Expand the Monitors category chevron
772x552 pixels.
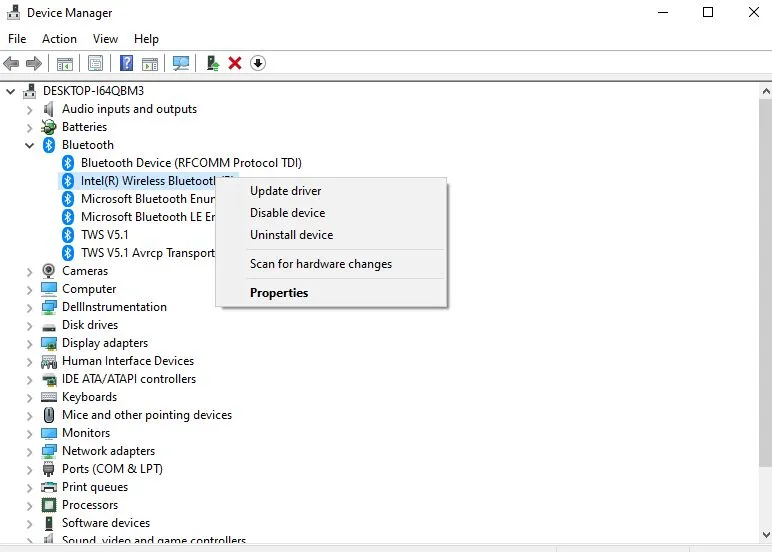click(x=30, y=433)
